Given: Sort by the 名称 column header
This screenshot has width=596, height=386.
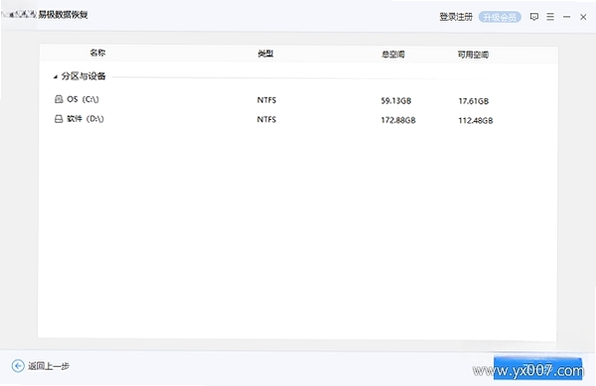Looking at the screenshot, I should [98, 53].
